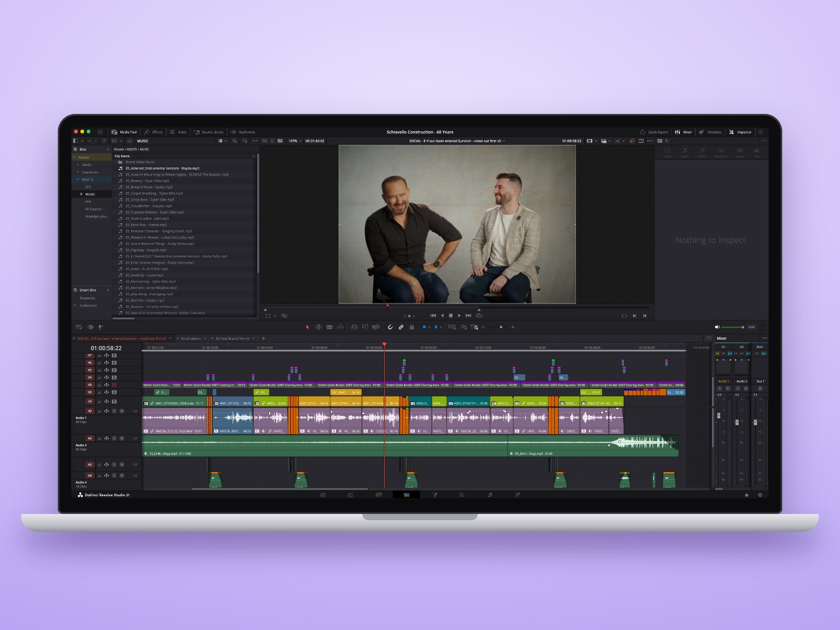Click the Overwrite Clip icon

(365, 327)
